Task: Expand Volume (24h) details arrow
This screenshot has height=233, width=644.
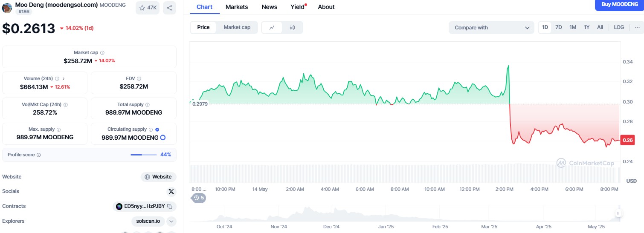Action: [64, 79]
